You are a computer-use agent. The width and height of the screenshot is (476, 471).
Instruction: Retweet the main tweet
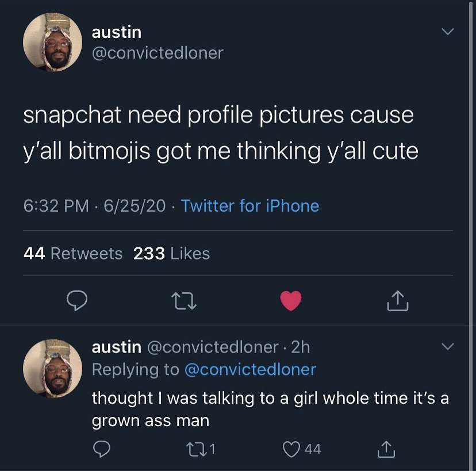[x=185, y=300]
